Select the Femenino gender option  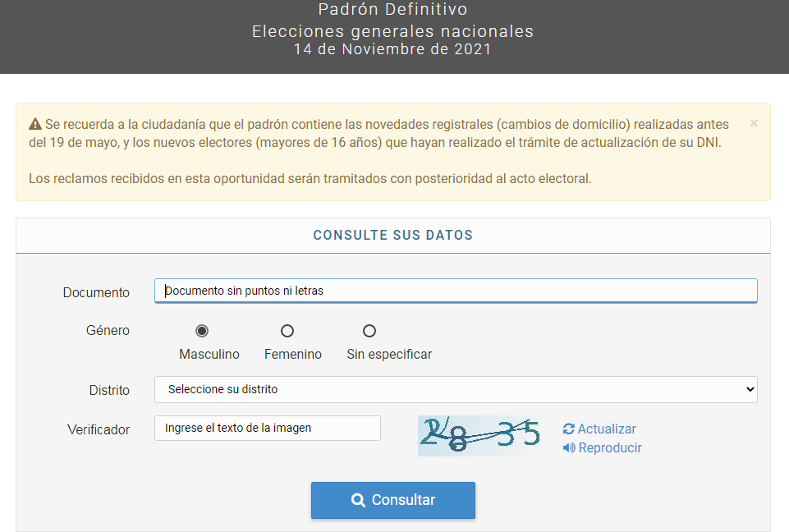[x=287, y=331]
